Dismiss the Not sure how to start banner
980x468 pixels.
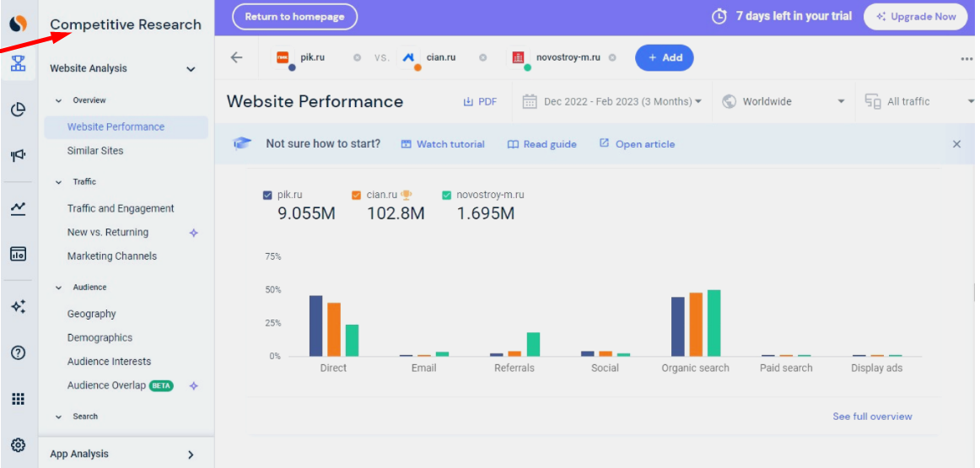coord(956,144)
